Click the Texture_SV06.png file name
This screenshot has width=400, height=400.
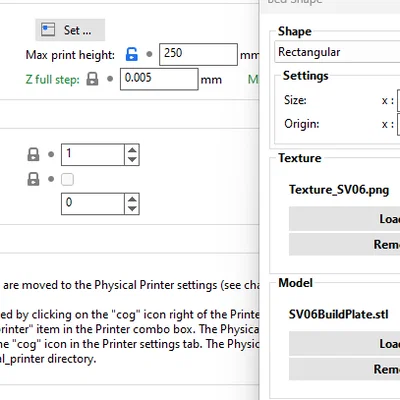pos(339,190)
